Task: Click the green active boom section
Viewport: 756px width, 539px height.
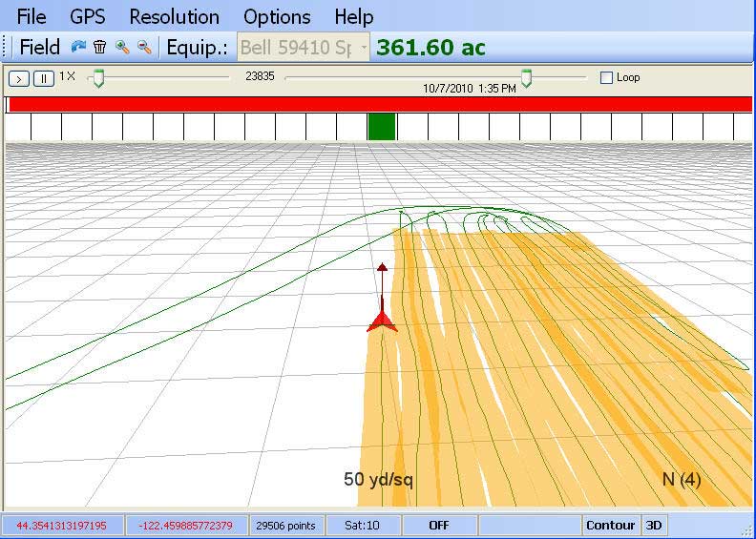Action: coord(382,126)
